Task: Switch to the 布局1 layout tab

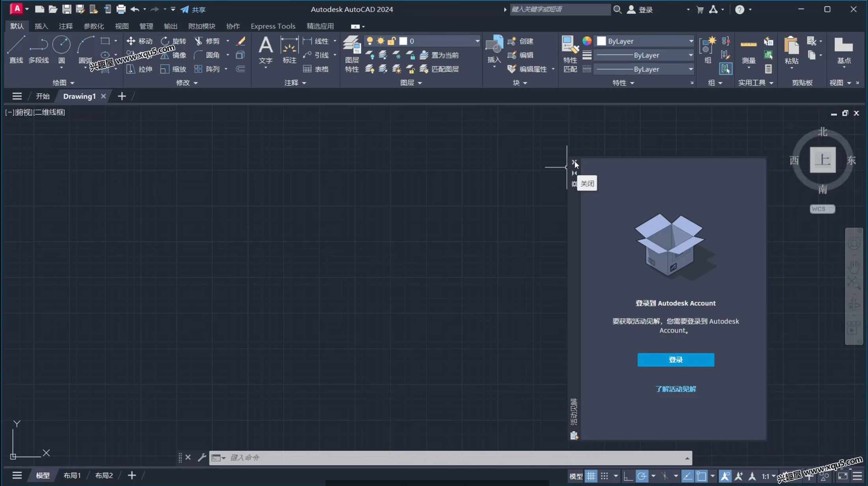Action: coord(72,475)
